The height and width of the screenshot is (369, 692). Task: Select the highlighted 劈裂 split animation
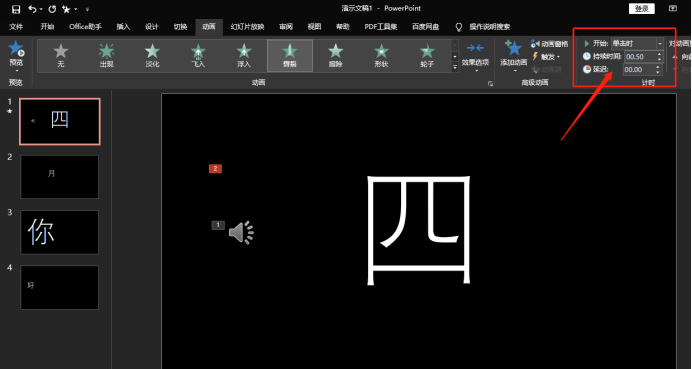tap(290, 55)
